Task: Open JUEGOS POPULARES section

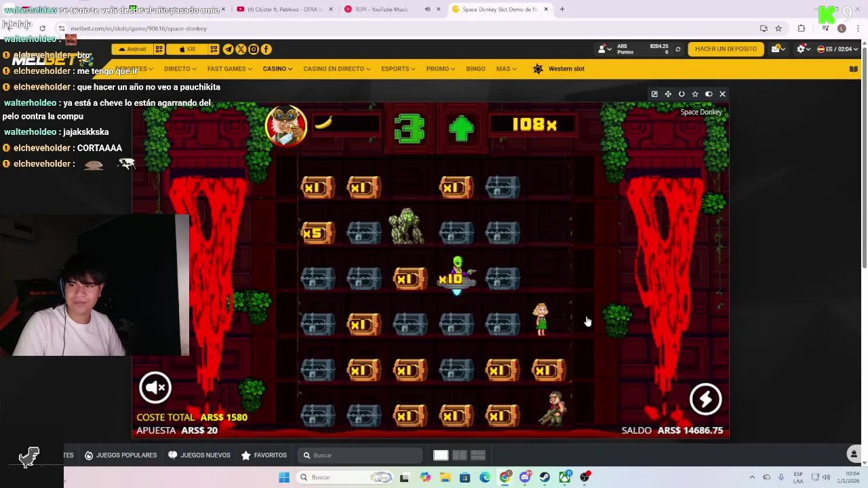Action: point(120,455)
